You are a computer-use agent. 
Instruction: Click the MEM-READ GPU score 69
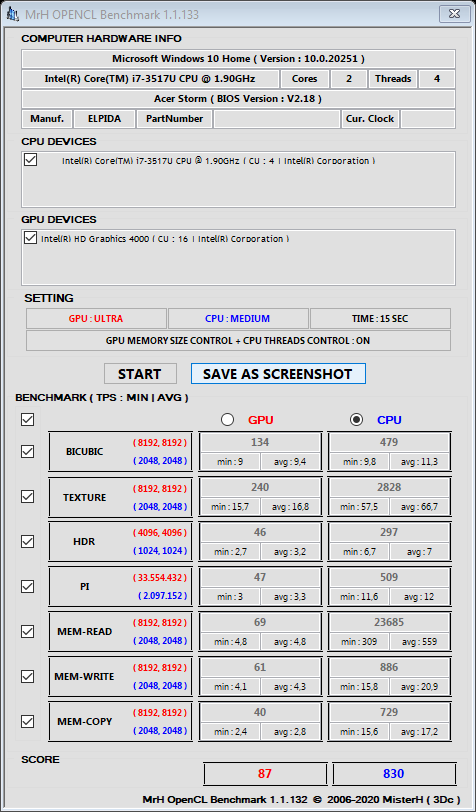tap(260, 622)
